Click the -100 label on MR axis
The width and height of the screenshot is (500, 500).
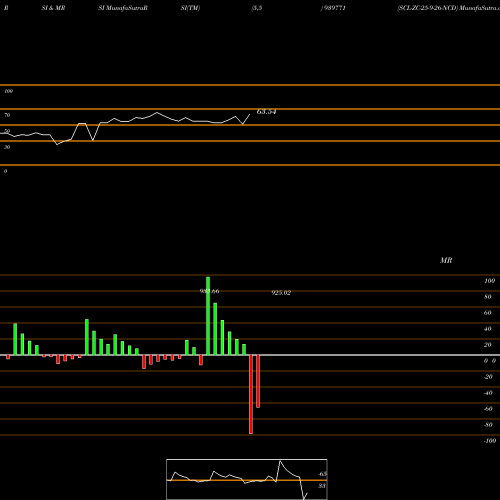coord(490,441)
